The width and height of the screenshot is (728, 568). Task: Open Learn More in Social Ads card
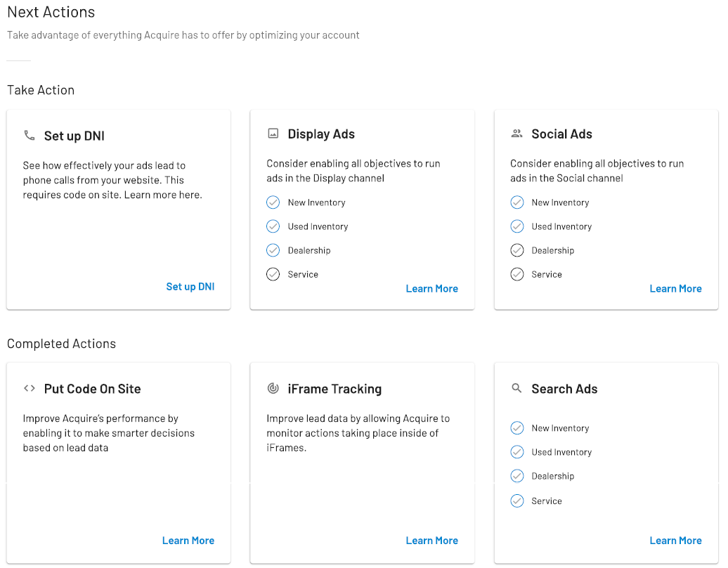pos(675,289)
